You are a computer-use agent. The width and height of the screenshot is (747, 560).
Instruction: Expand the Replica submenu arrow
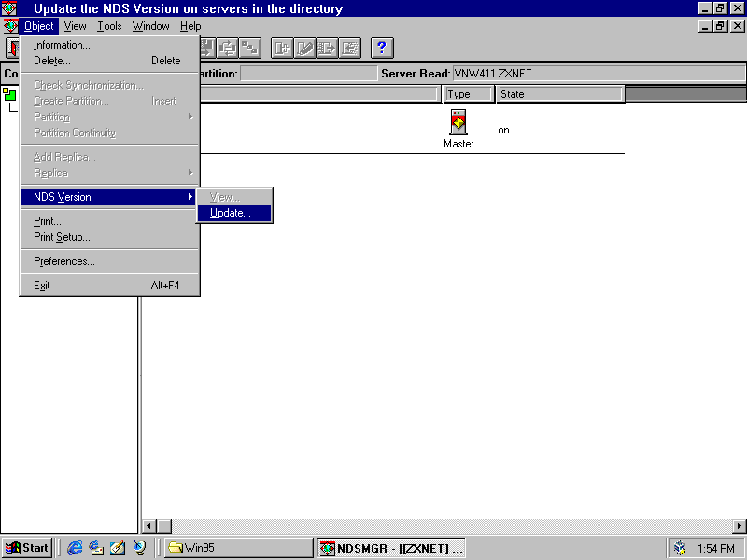pos(190,173)
